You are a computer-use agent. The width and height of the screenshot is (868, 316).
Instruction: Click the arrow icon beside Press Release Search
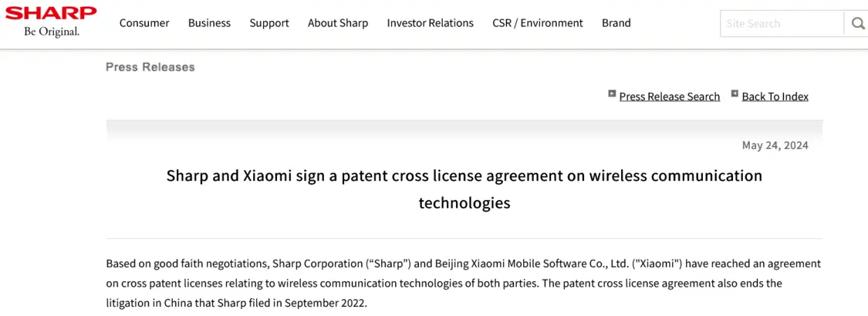point(612,93)
